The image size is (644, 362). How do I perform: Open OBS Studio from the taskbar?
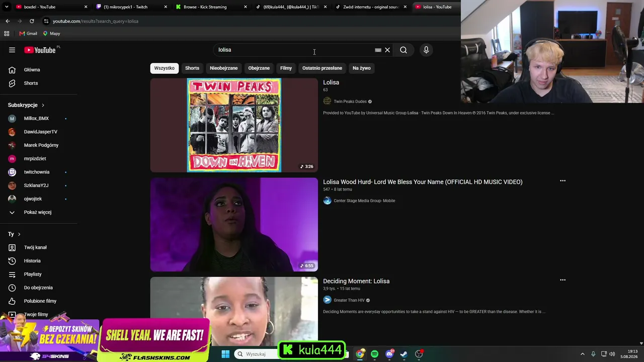pos(419,354)
